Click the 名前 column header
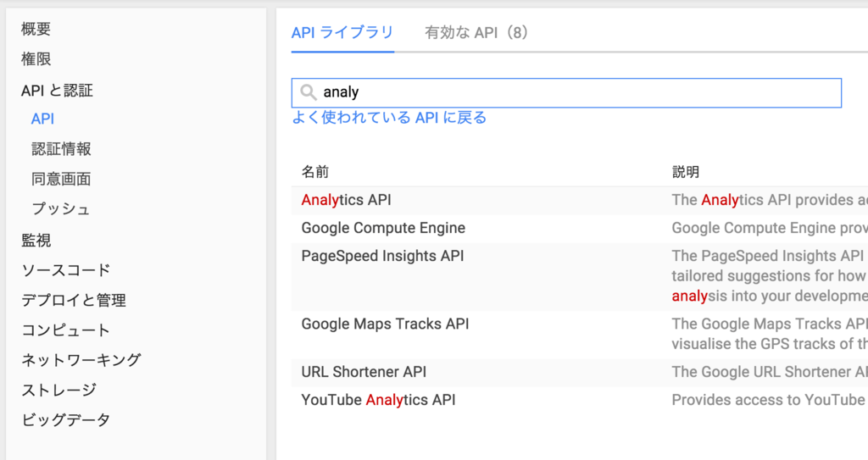This screenshot has height=460, width=868. (x=315, y=172)
